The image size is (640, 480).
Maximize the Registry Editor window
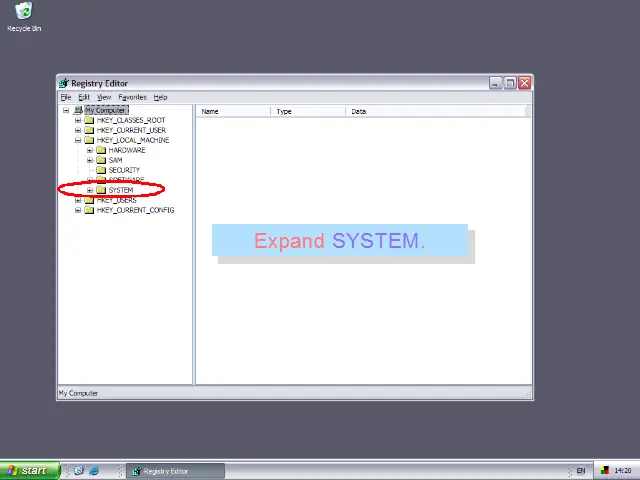point(510,83)
